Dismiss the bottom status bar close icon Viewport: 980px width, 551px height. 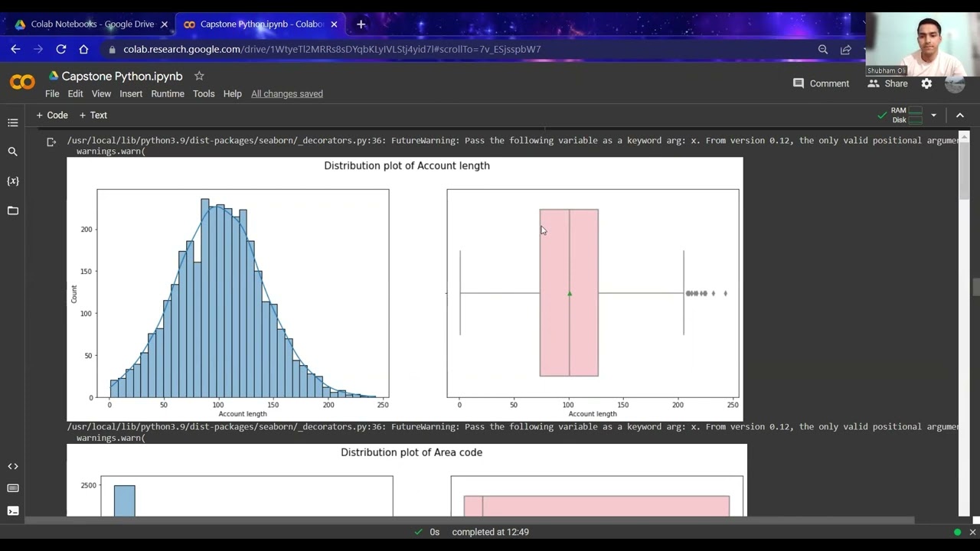point(972,532)
